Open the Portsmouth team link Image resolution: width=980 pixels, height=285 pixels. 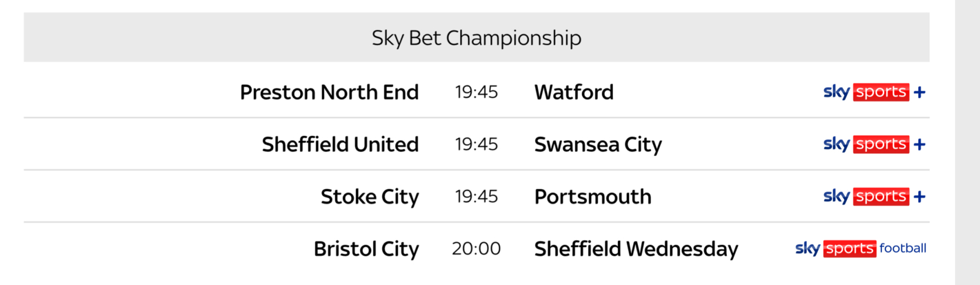[592, 197]
